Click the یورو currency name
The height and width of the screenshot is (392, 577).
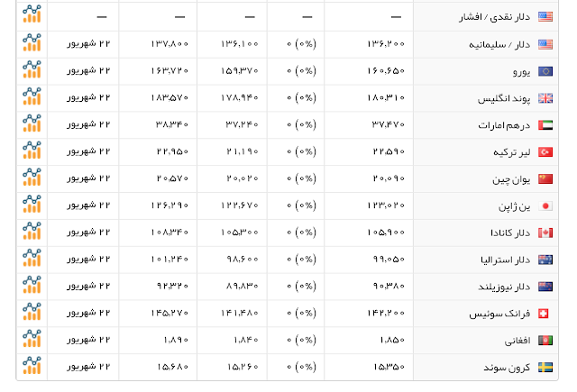coord(522,72)
